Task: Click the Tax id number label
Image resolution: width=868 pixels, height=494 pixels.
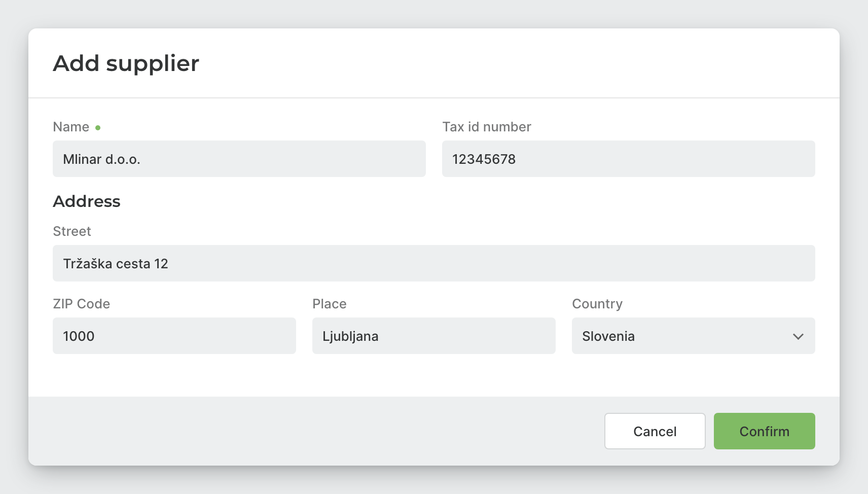Action: pyautogui.click(x=487, y=127)
